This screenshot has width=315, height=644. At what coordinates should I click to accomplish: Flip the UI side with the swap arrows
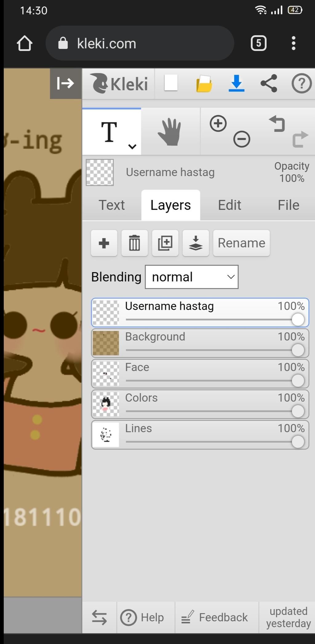[99, 617]
